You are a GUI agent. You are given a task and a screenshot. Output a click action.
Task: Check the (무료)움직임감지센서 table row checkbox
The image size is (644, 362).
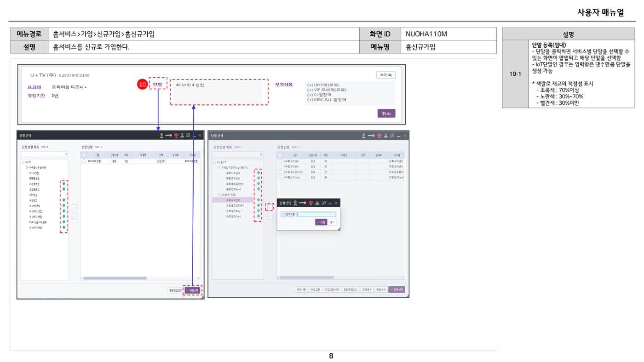tap(280, 172)
